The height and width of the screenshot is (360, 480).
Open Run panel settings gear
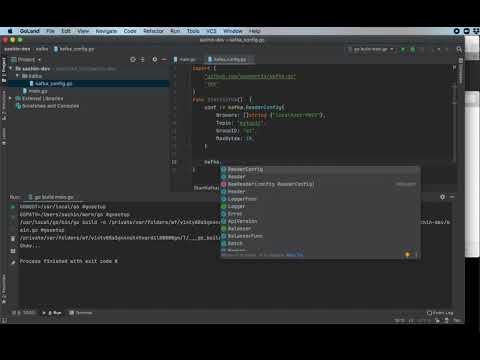442,197
